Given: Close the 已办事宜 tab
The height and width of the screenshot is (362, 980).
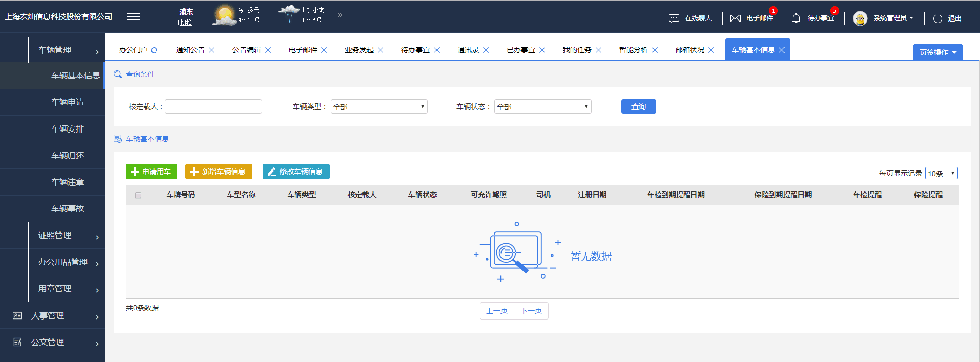Looking at the screenshot, I should [x=542, y=50].
